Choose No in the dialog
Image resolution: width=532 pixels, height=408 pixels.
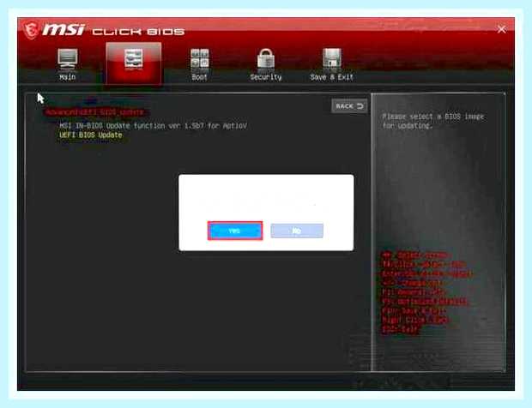[297, 231]
